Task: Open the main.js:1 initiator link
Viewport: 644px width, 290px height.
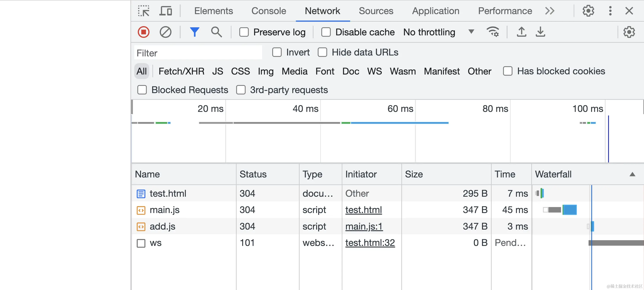Action: point(364,226)
